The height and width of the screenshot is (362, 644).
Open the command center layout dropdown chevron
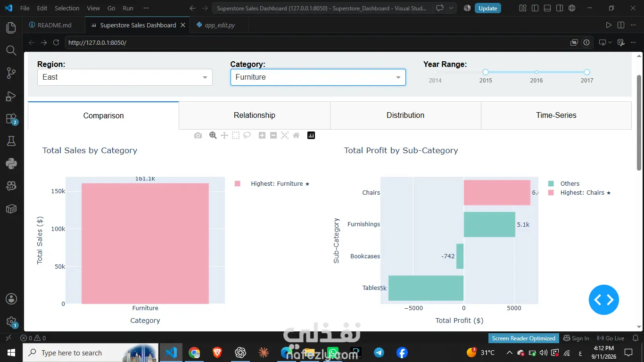(452, 8)
